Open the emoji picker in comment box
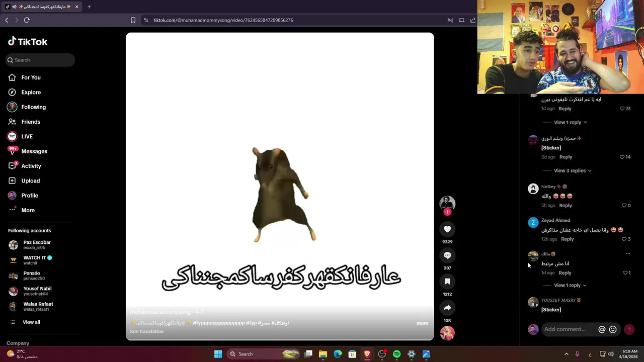This screenshot has width=644, height=362. [613, 329]
